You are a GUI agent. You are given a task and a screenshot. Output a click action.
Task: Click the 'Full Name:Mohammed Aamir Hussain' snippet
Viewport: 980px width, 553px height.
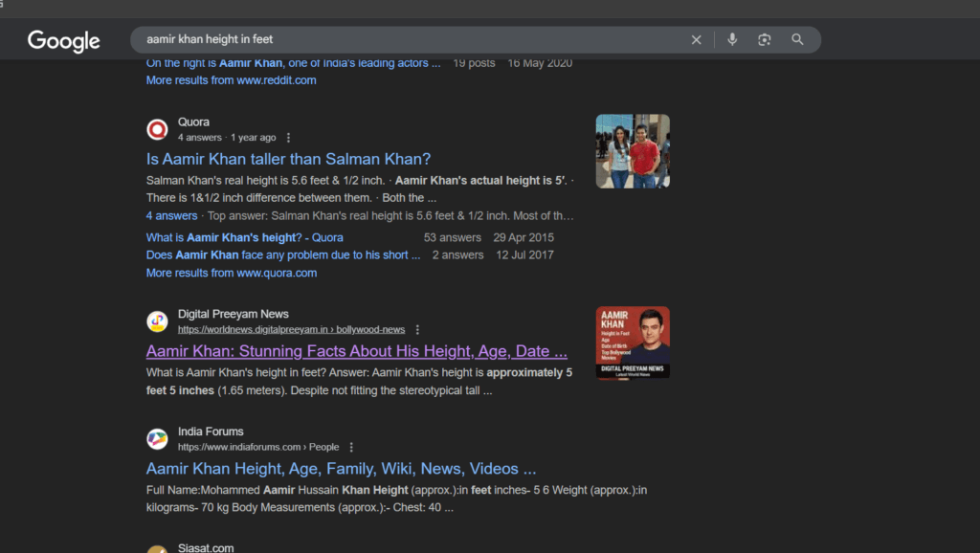pyautogui.click(x=396, y=498)
